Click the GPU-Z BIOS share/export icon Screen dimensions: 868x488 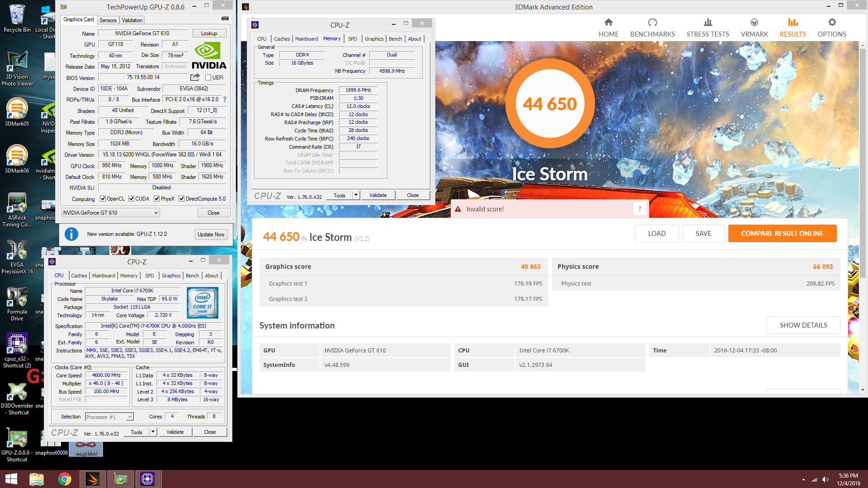195,77
